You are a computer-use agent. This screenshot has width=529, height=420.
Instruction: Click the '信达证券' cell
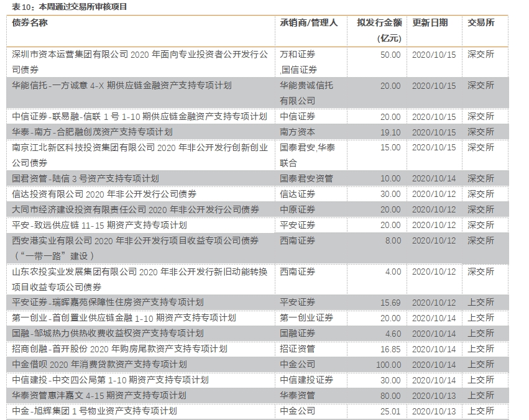297,194
